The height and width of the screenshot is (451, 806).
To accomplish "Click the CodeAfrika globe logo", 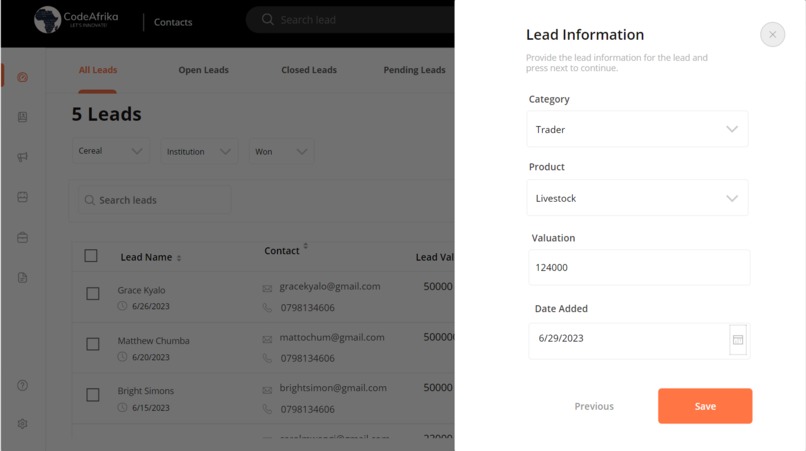I will (x=47, y=20).
